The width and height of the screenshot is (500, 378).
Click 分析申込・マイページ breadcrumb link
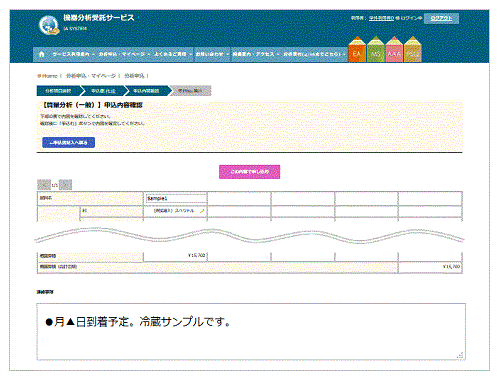pyautogui.click(x=91, y=76)
